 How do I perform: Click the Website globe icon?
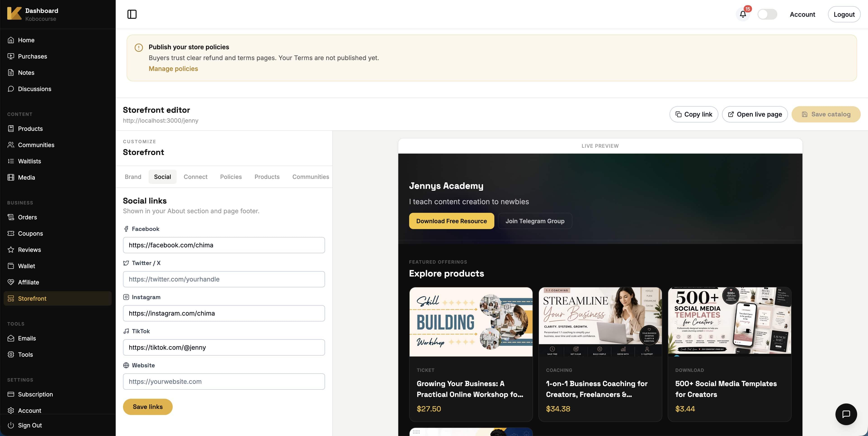pyautogui.click(x=126, y=365)
